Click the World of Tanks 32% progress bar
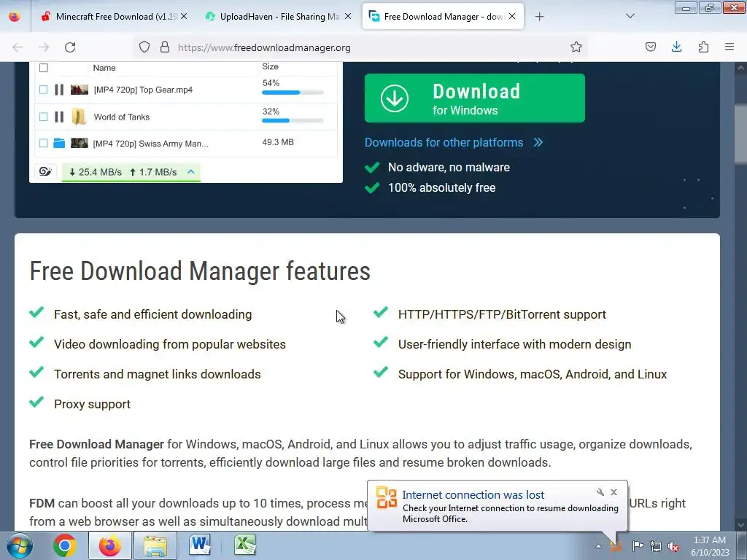The height and width of the screenshot is (560, 747). [x=293, y=120]
